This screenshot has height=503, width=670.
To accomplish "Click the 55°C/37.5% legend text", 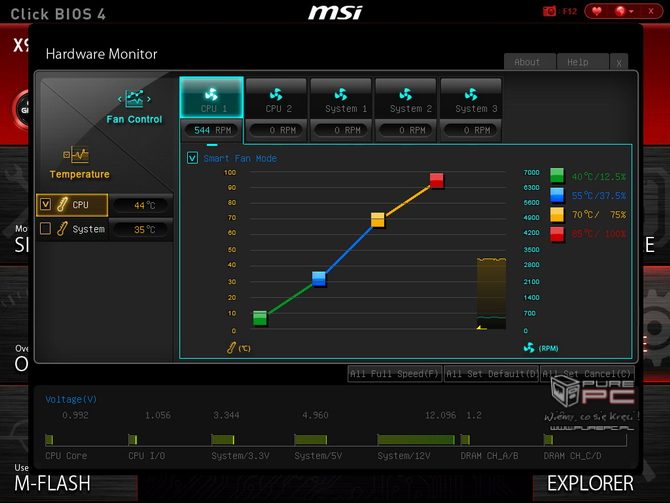I will [599, 196].
